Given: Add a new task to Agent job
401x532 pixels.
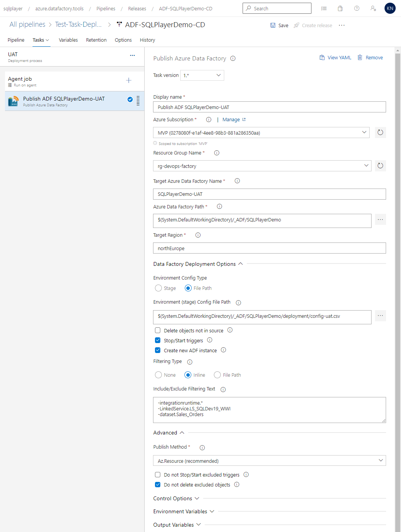Looking at the screenshot, I should pos(129,81).
